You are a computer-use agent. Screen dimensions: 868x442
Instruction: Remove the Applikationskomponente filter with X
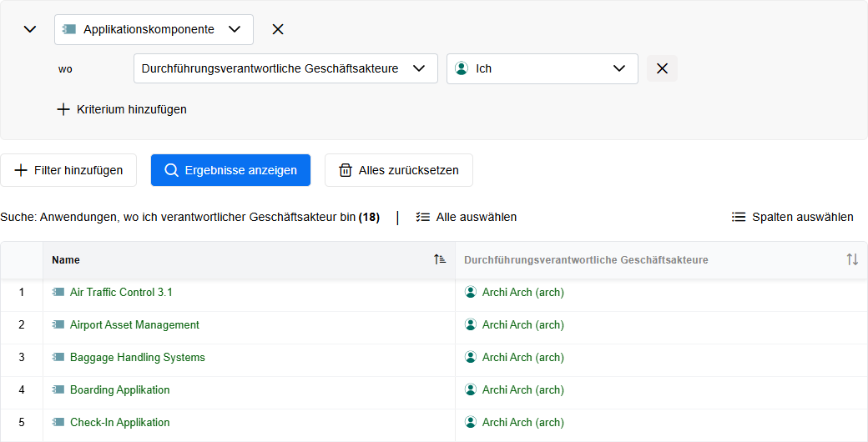point(278,29)
